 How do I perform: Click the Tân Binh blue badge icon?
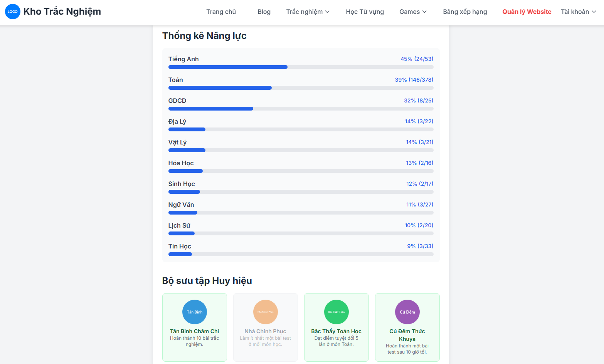coord(195,312)
